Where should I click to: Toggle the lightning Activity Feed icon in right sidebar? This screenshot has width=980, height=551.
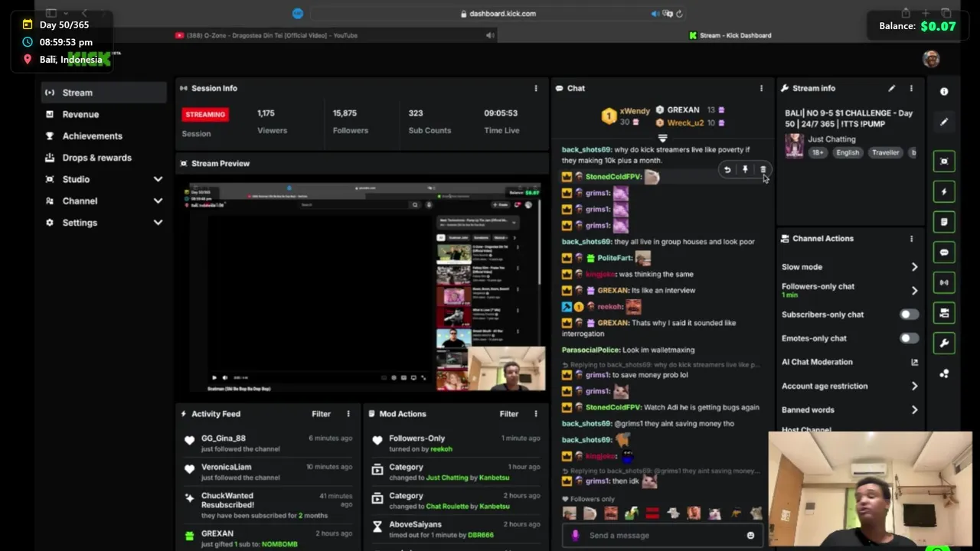click(944, 192)
